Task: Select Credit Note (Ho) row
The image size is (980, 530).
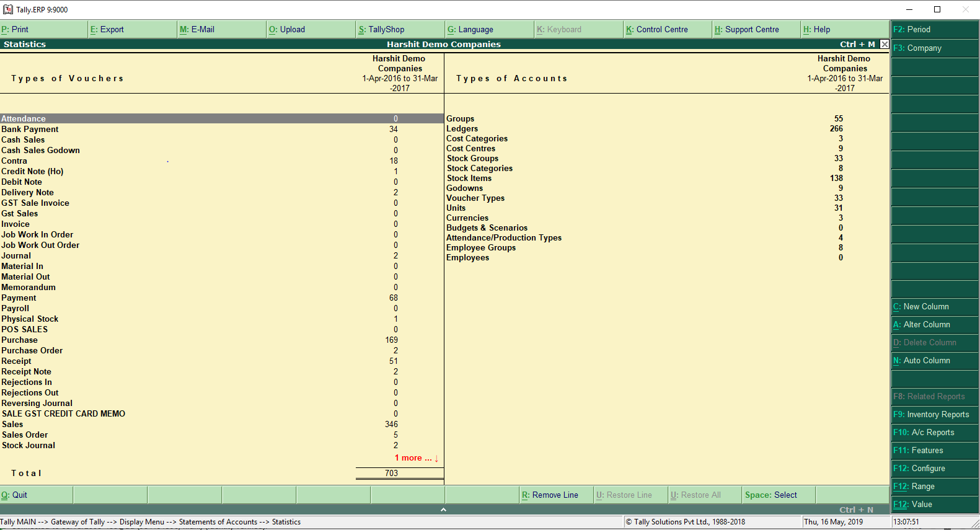Action: [221, 171]
